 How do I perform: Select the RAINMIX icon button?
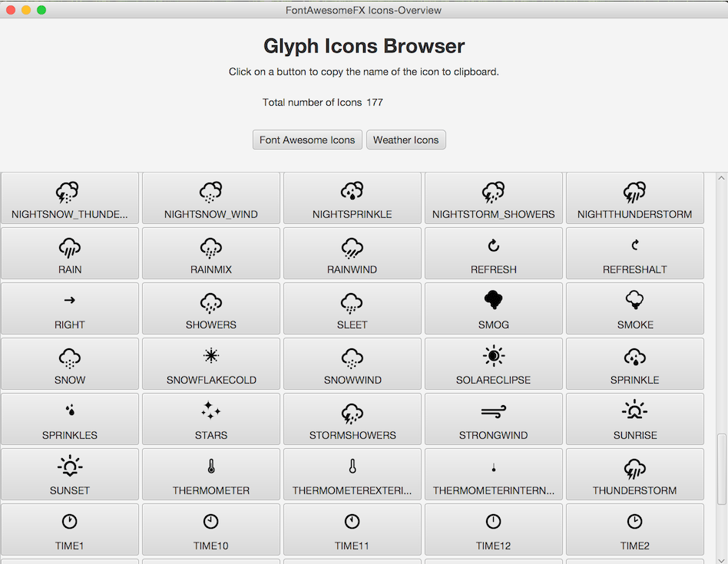tap(210, 253)
